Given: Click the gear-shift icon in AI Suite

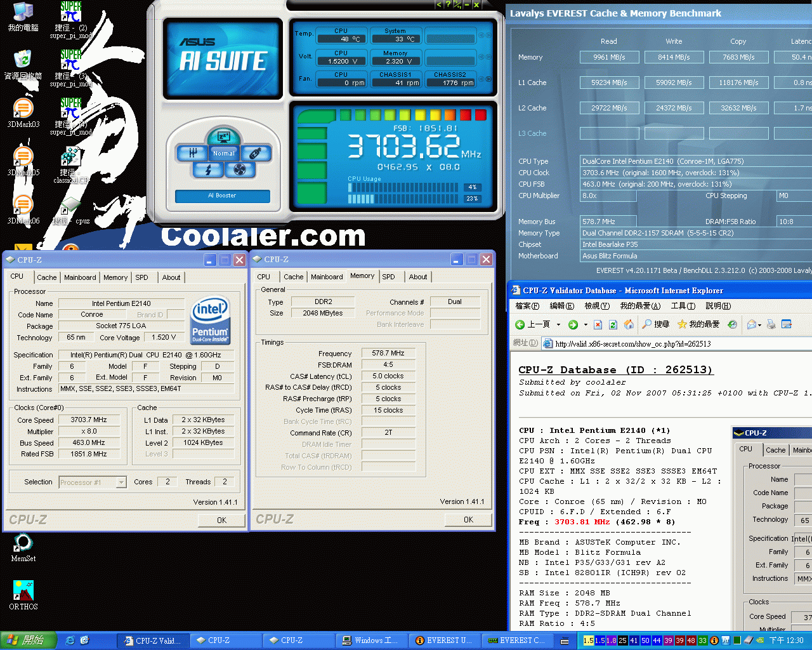Looking at the screenshot, I should 193,153.
